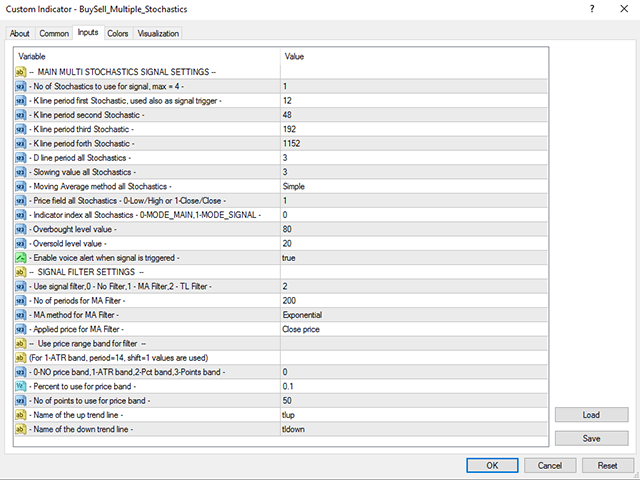Click integer icon for Indicator index row
This screenshot has height=480, width=640.
[20, 215]
